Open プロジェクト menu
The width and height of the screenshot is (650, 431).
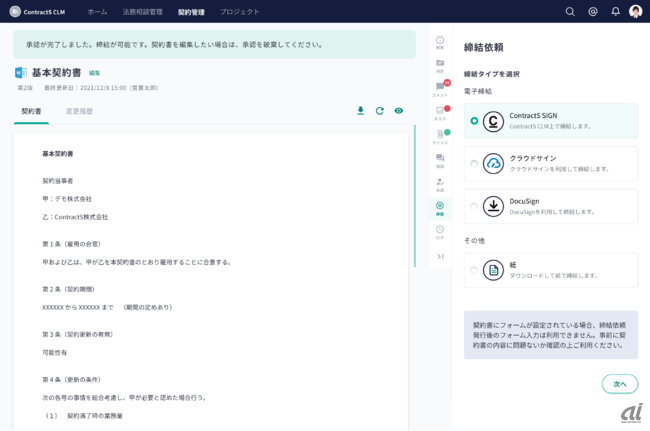tap(240, 12)
